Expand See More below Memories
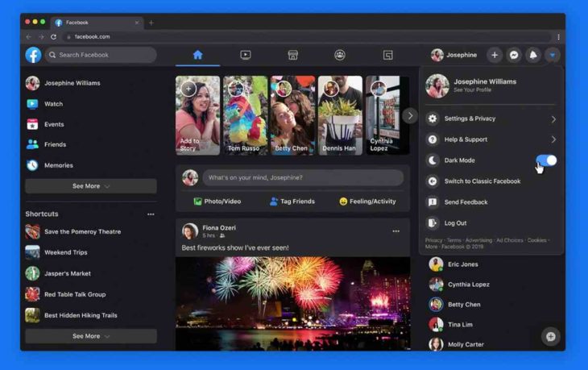 tap(91, 186)
